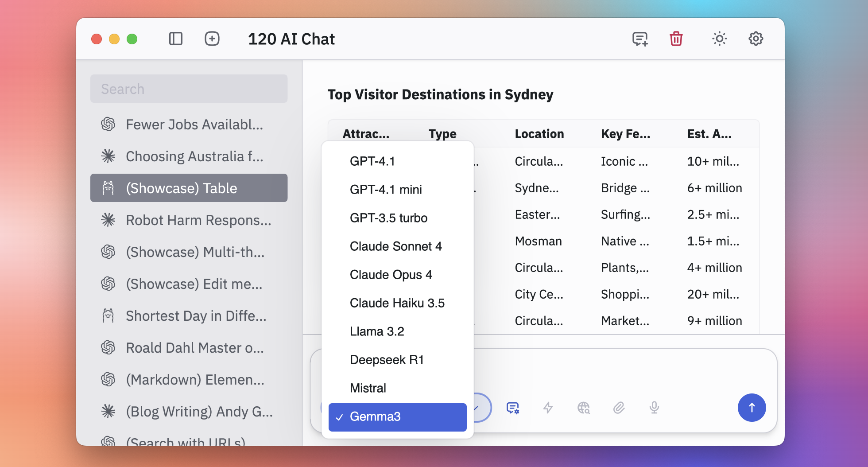Screen dimensions: 868x467
Task: Open the (Showcase) Table conversation
Action: (x=189, y=188)
